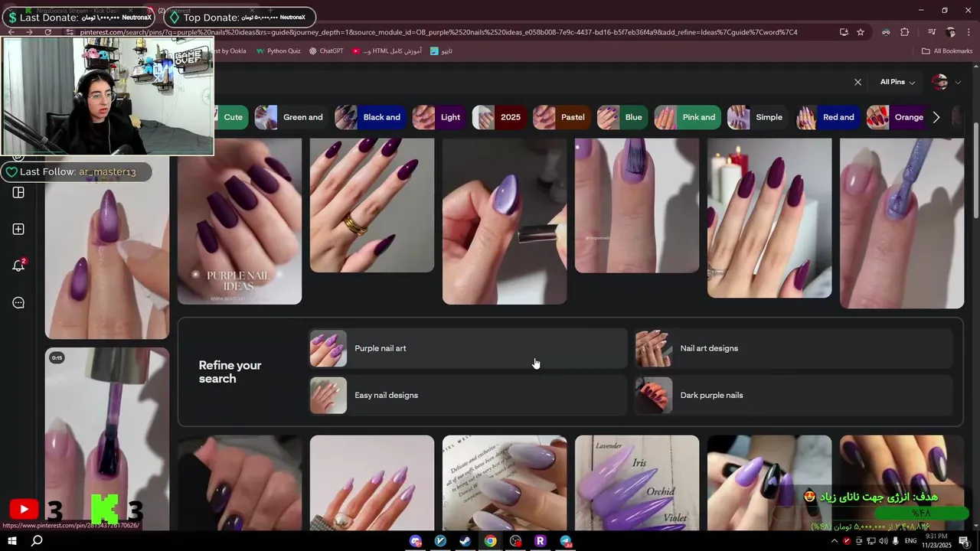Image resolution: width=980 pixels, height=551 pixels.
Task: Open the YouTube icon in stream overlay
Action: click(24, 509)
